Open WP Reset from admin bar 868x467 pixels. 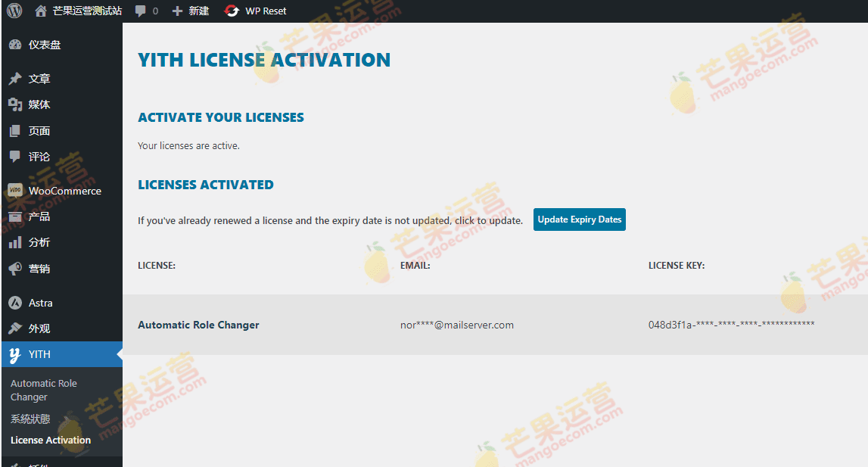pos(266,11)
